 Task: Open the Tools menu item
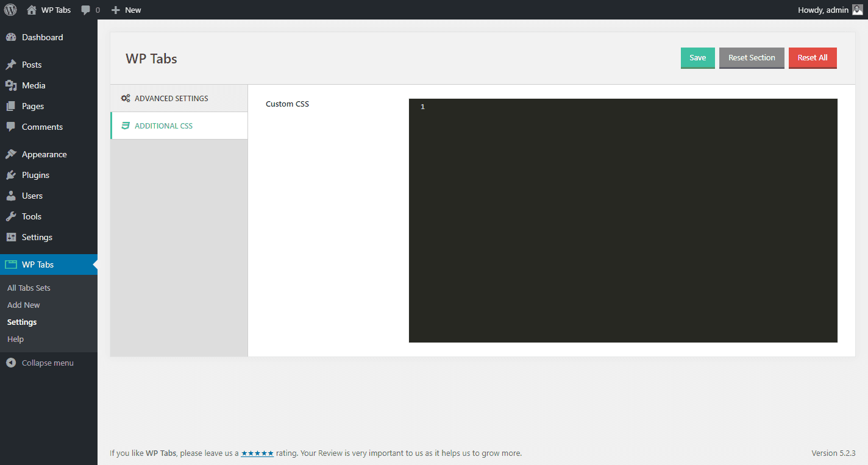coord(49,216)
